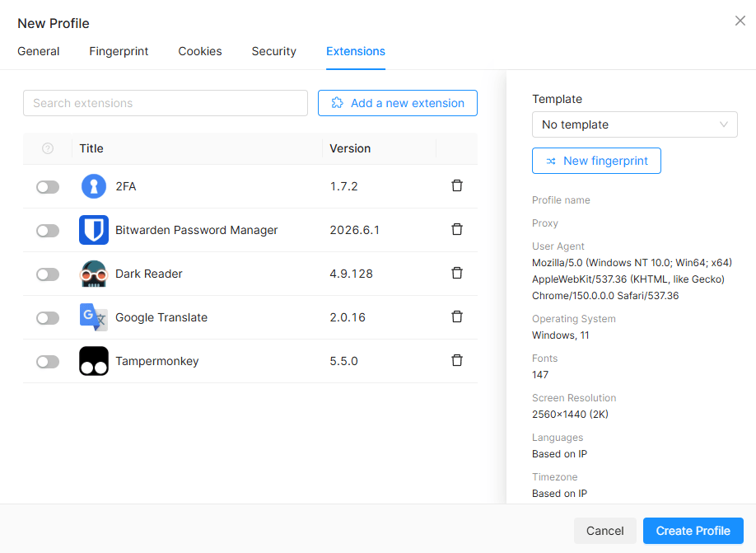Enable the 2FA extension toggle
The image size is (756, 553).
[x=48, y=187]
